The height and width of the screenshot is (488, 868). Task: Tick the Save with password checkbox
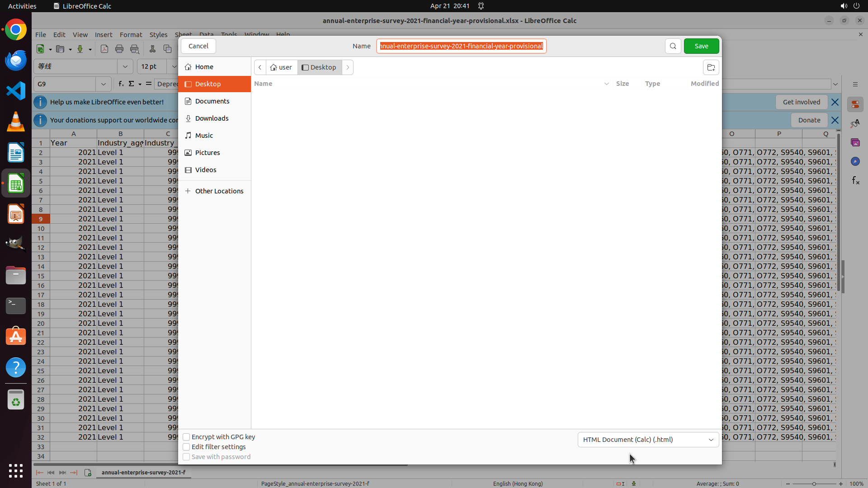coord(186,457)
